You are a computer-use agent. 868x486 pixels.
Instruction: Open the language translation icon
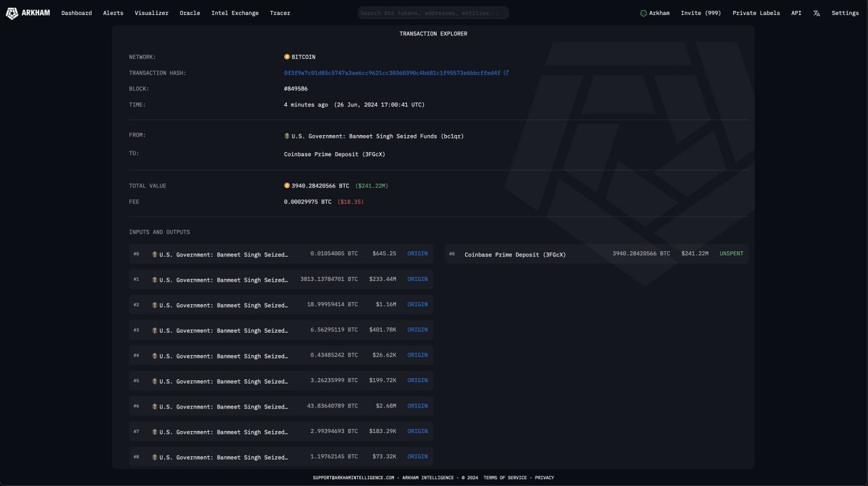point(816,13)
